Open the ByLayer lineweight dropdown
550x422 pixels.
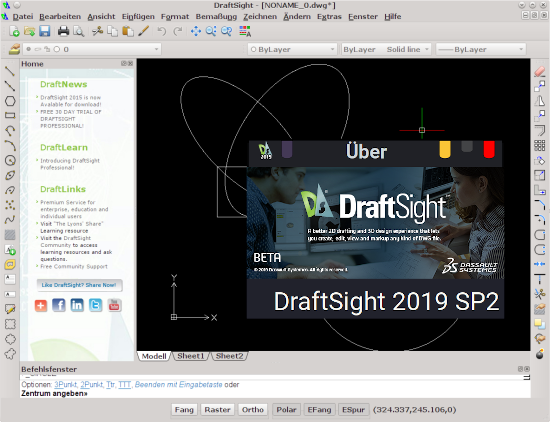481,49
